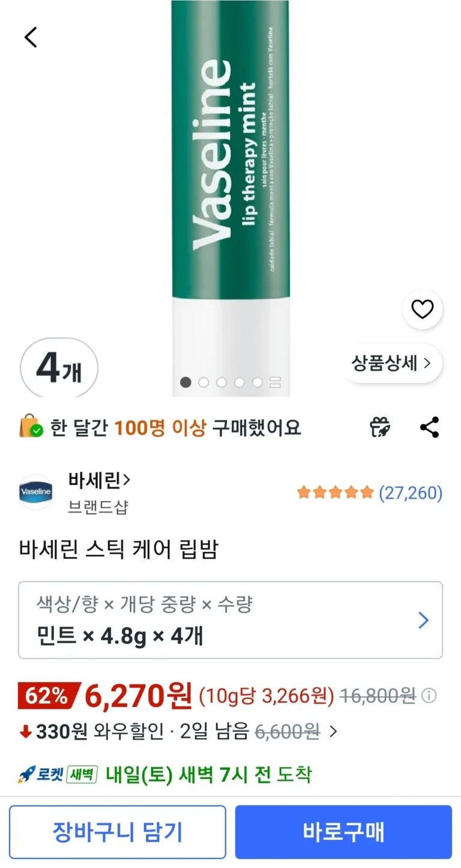461x868 pixels.
Task: Tap the shopping bag purchase icon
Action: [x=31, y=427]
